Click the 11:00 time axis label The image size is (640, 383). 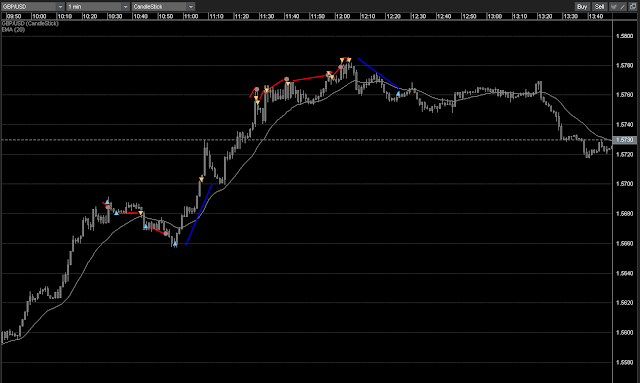191,16
